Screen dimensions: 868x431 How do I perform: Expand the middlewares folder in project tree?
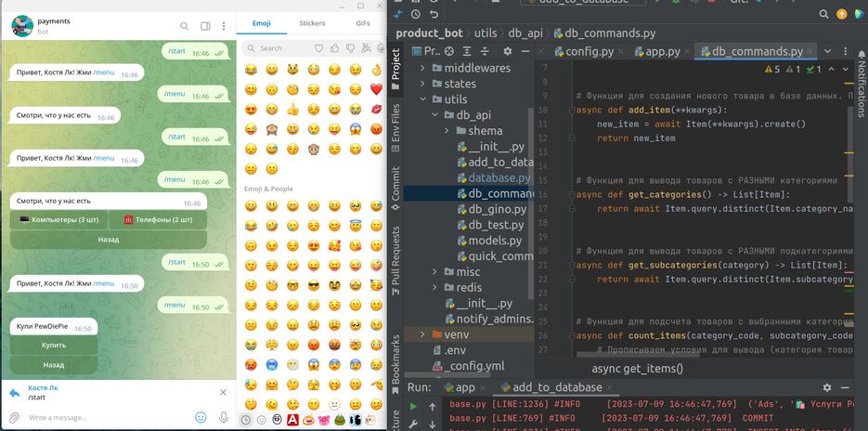tap(423, 68)
